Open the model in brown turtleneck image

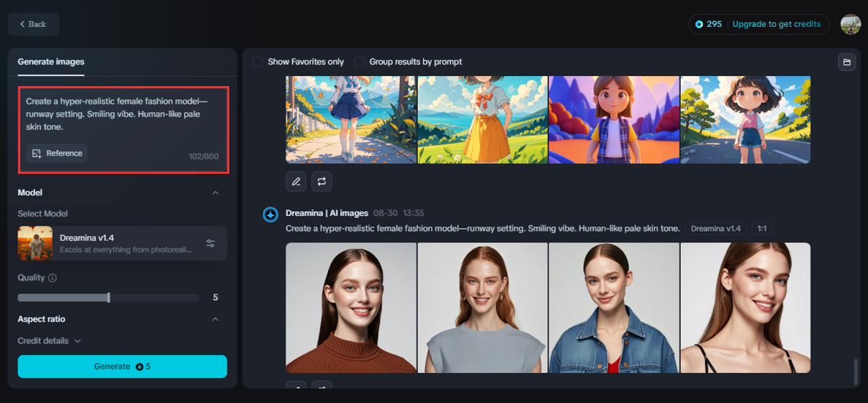click(351, 307)
